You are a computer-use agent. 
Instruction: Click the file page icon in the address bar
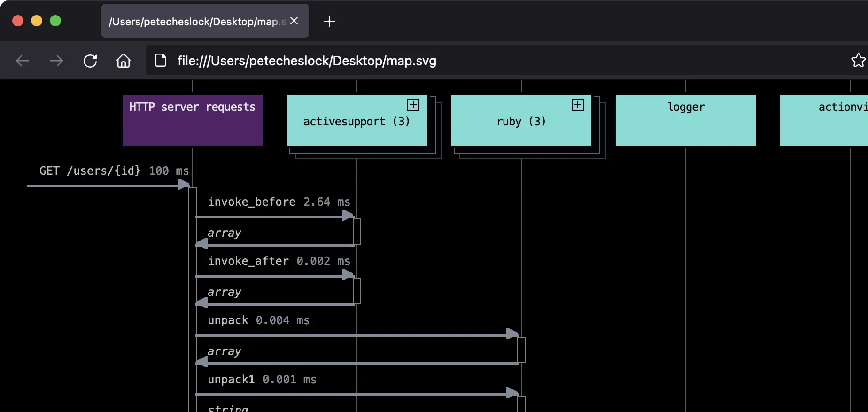tap(161, 60)
